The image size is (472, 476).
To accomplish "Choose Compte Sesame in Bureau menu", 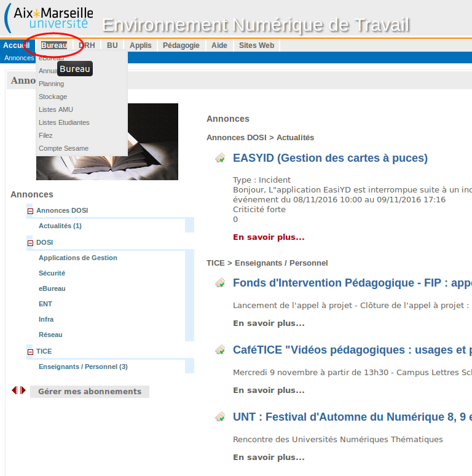I will (63, 148).
